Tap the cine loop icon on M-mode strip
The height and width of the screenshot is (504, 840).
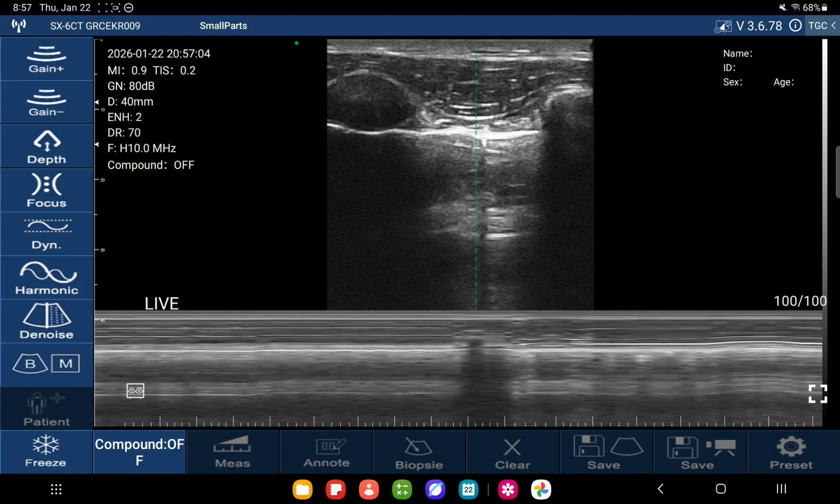[135, 391]
